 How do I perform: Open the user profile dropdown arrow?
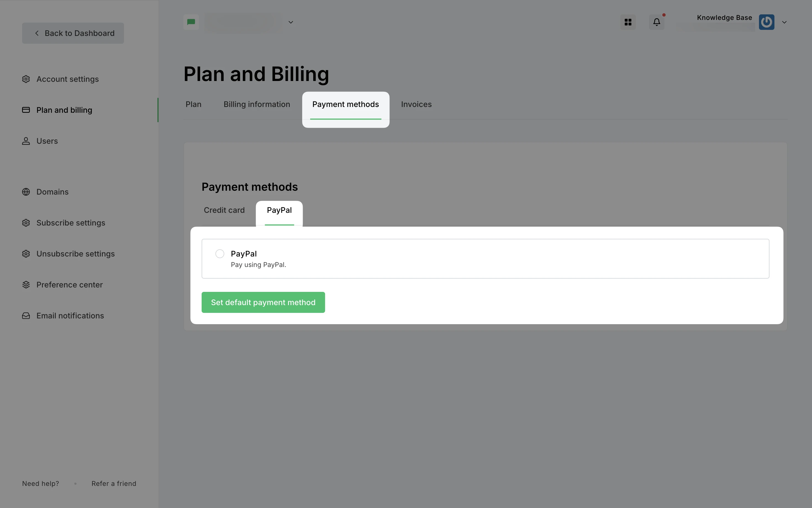click(x=784, y=22)
